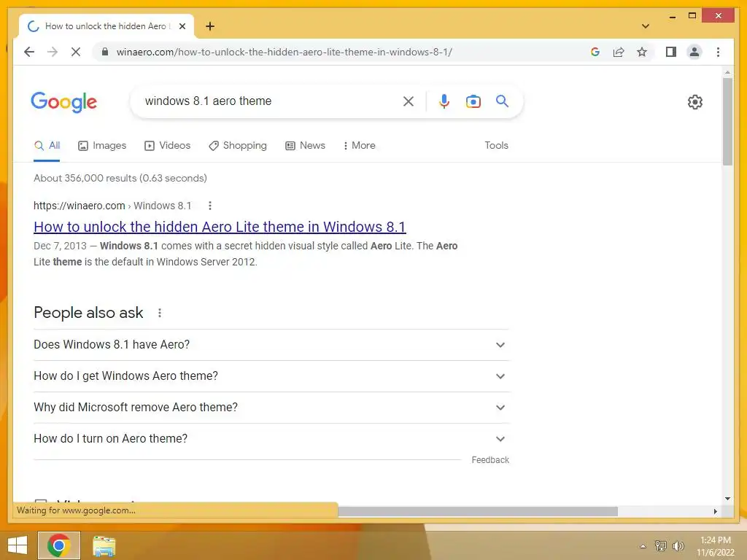
Task: Open Google quick settings gear
Action: coord(695,102)
